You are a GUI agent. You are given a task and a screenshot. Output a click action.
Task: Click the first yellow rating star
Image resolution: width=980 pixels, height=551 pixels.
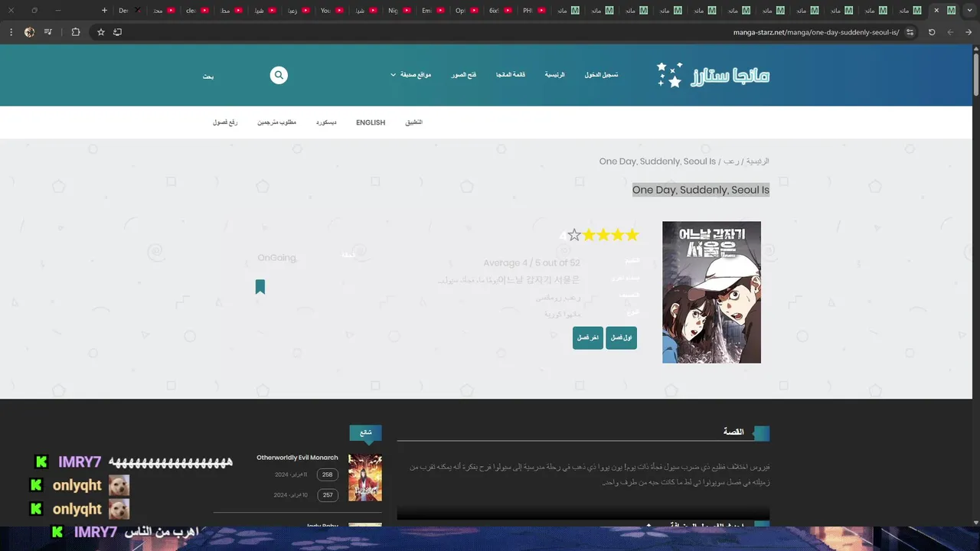click(x=632, y=235)
